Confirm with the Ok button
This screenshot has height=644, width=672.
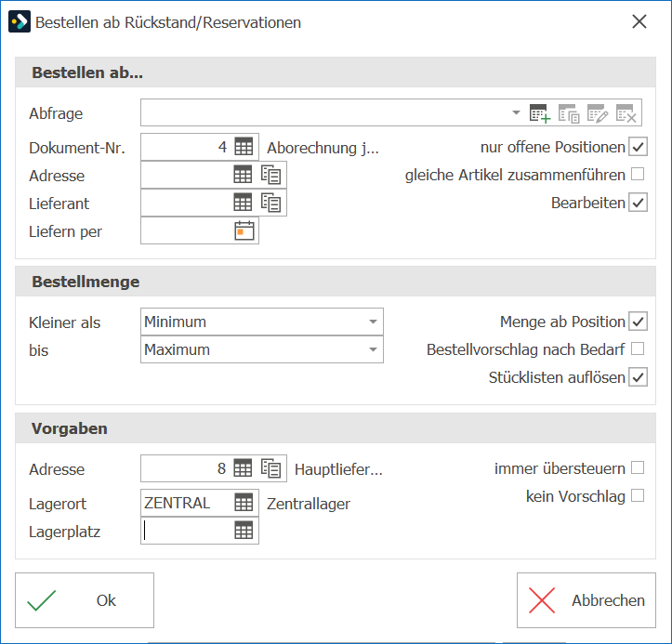coord(85,600)
